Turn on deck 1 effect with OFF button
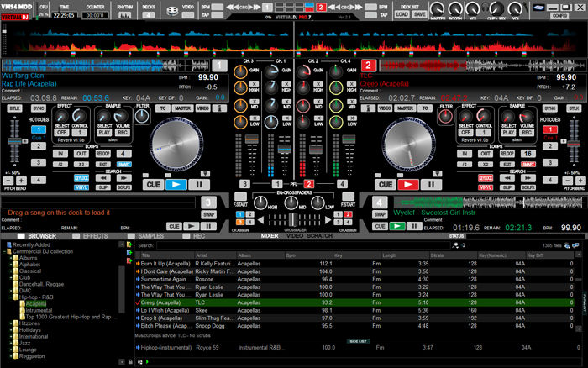 [61, 133]
